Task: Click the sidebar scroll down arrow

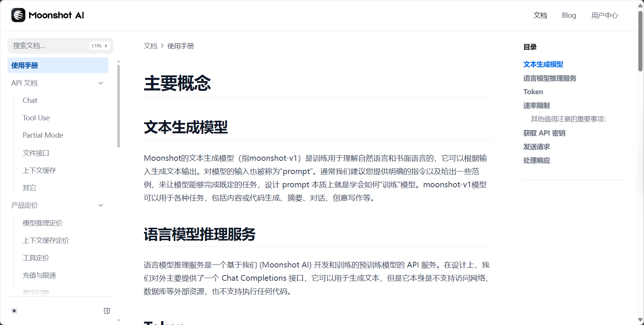Action: coord(118,320)
